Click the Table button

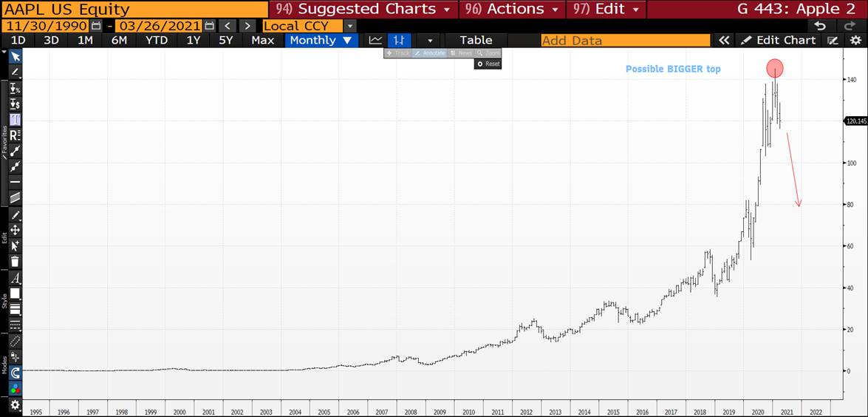(x=476, y=41)
